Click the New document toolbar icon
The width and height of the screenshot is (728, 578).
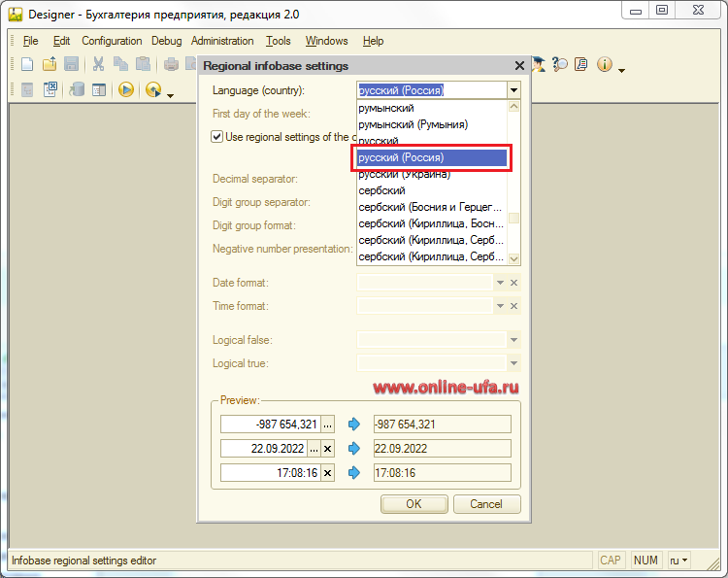(x=27, y=64)
